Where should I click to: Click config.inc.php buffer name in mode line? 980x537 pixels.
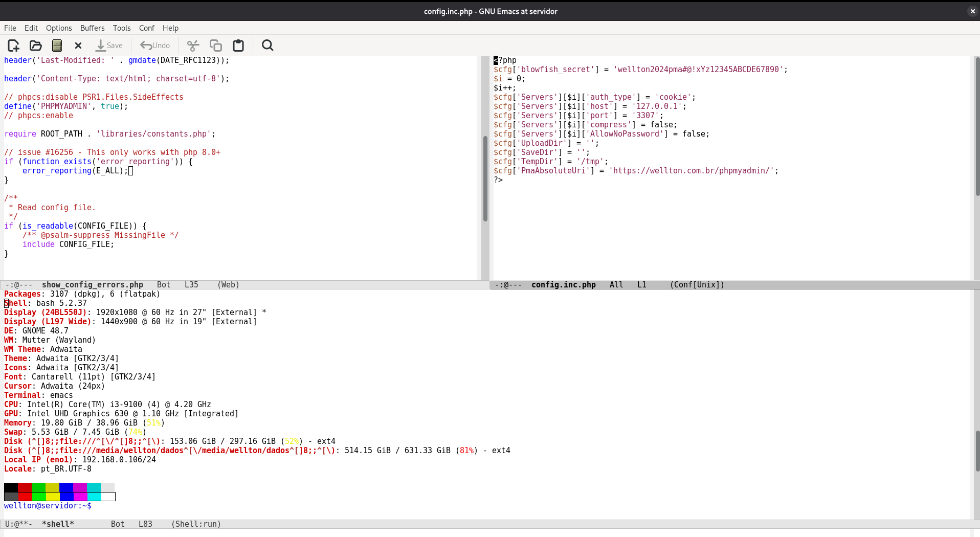point(564,285)
